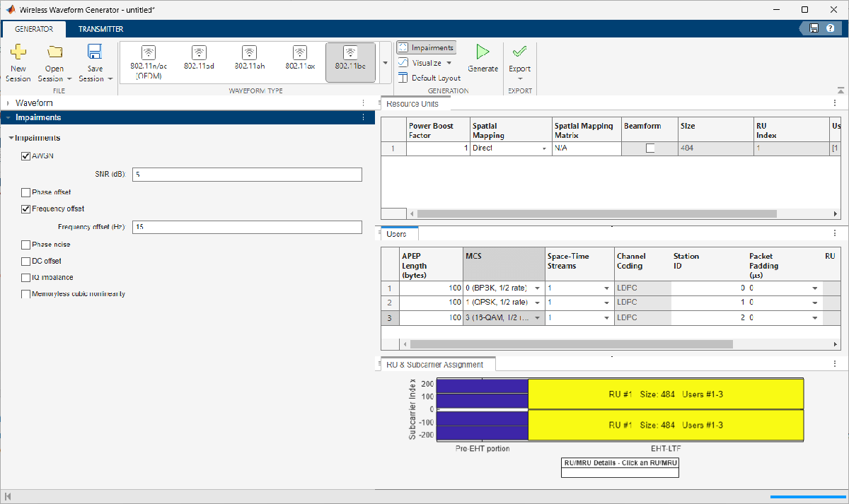Toggle the Impairments toolbar button

tap(426, 47)
